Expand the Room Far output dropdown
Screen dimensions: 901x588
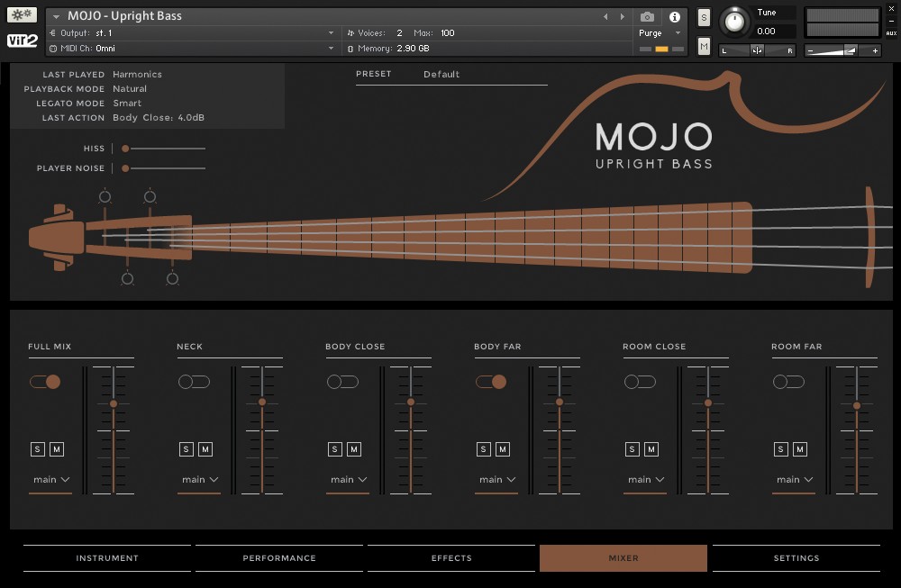tap(794, 480)
